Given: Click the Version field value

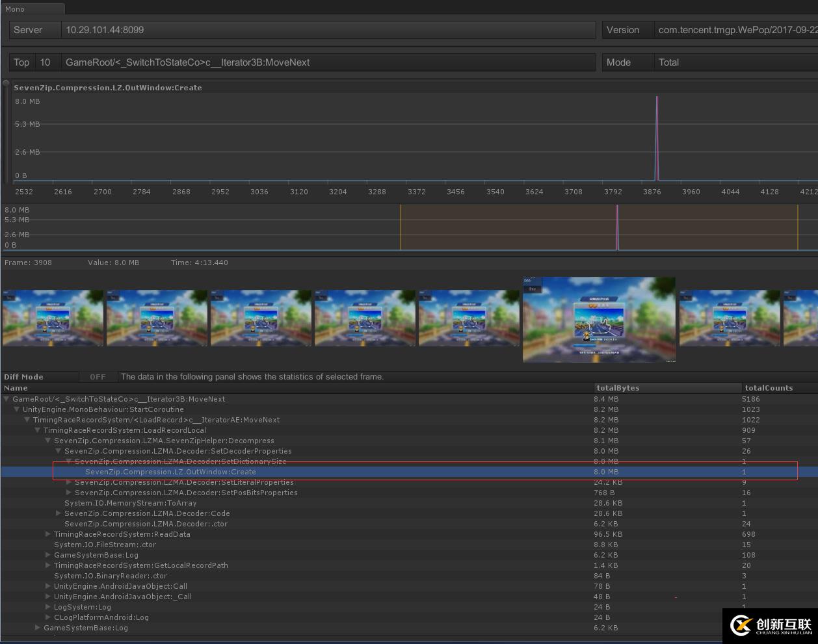Looking at the screenshot, I should [736, 30].
